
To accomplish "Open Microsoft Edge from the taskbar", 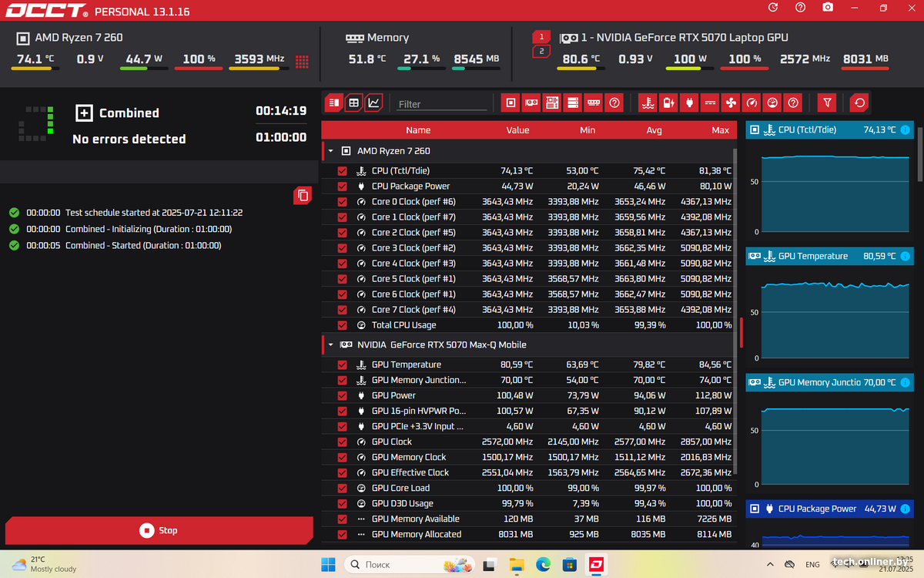I will pos(543,564).
